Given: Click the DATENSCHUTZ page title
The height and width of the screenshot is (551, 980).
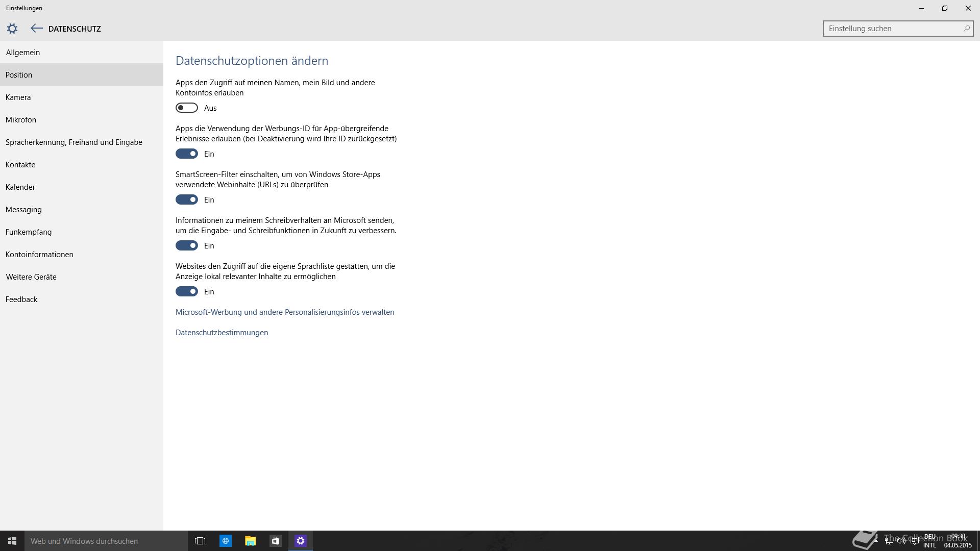Looking at the screenshot, I should [75, 29].
